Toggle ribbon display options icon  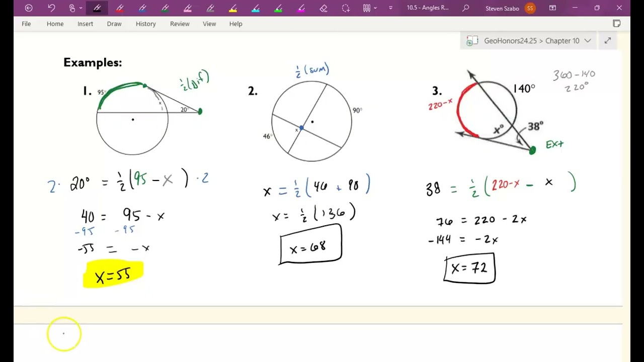(552, 8)
